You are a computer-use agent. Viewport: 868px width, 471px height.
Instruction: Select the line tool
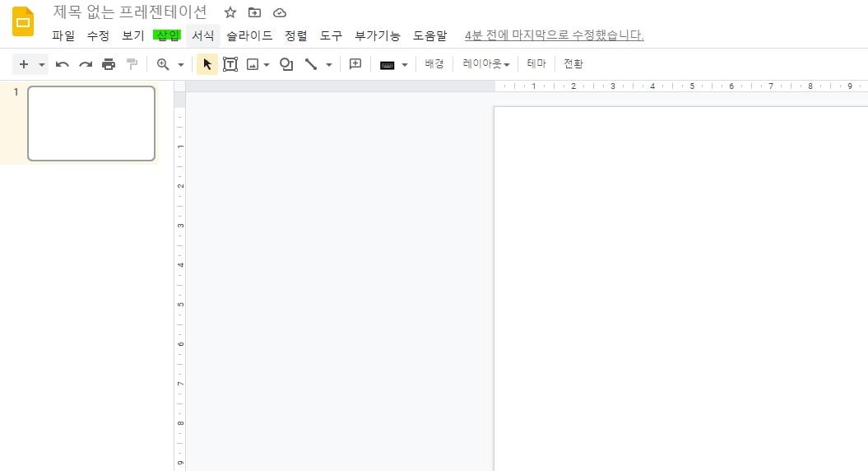tap(311, 64)
